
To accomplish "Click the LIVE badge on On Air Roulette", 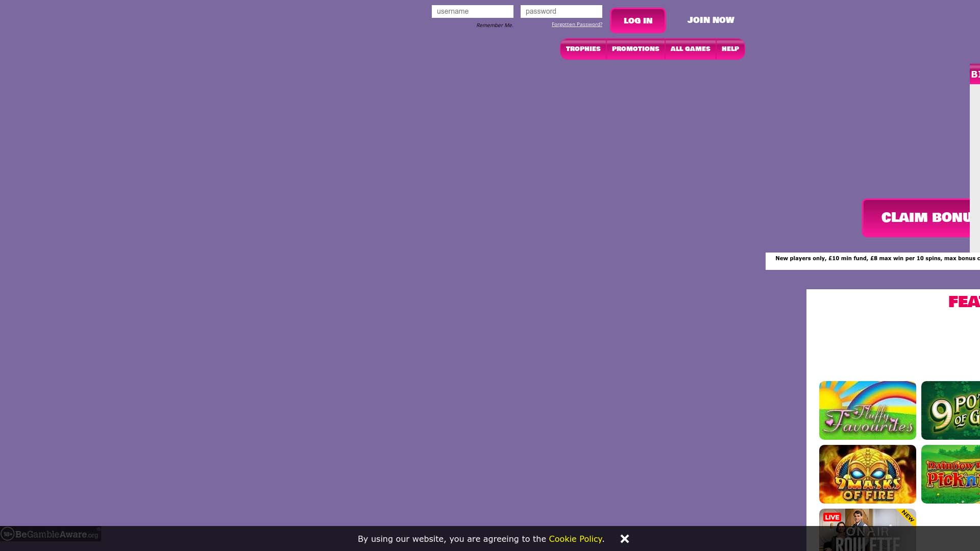I will tap(832, 517).
